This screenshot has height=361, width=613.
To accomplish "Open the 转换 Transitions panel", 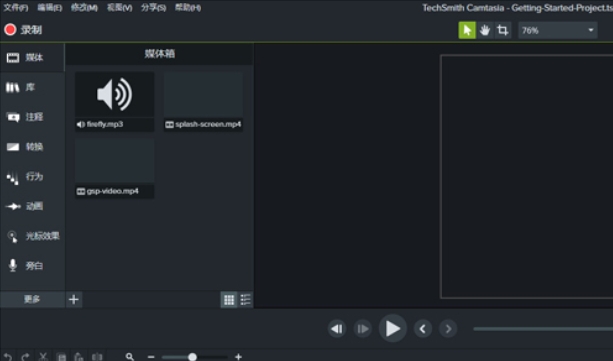I will [x=32, y=147].
